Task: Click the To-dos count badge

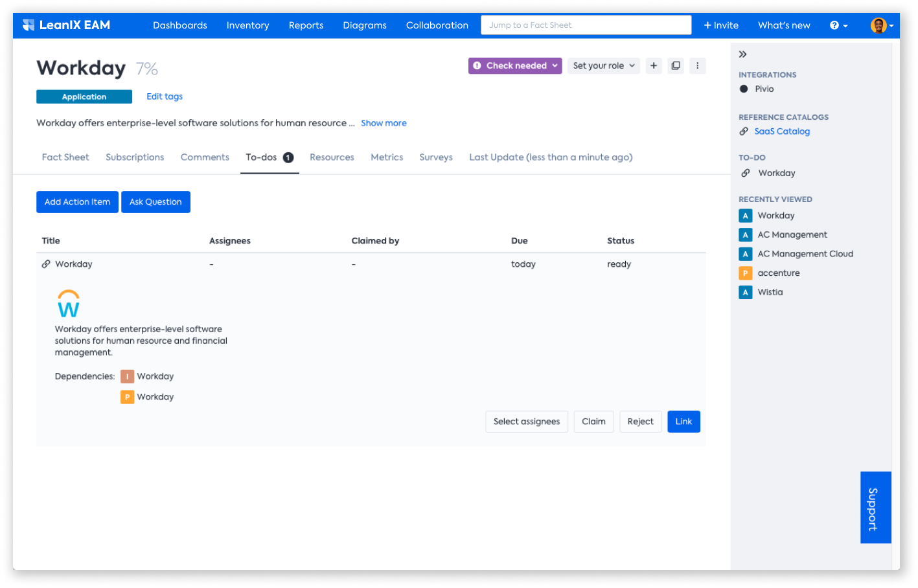Action: click(x=288, y=157)
